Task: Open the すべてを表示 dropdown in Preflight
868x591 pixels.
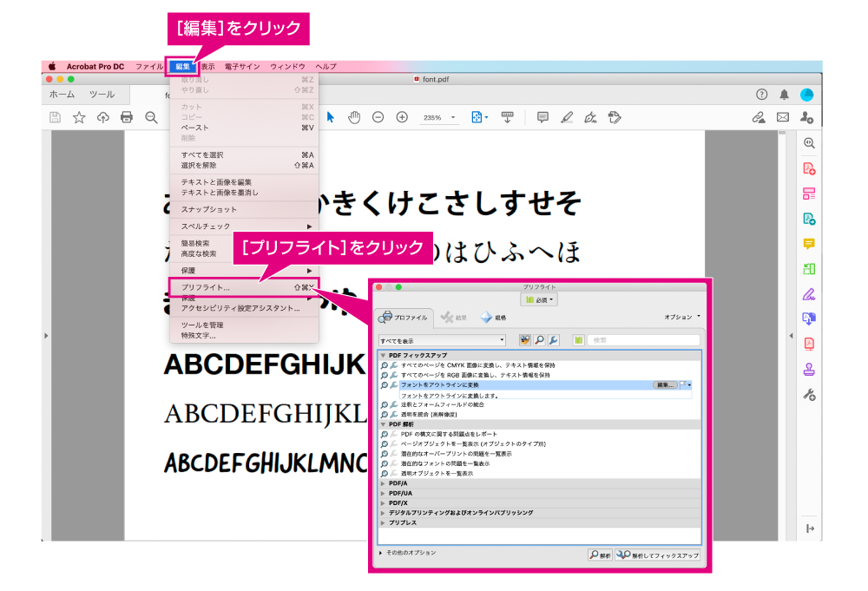Action: pyautogui.click(x=443, y=340)
